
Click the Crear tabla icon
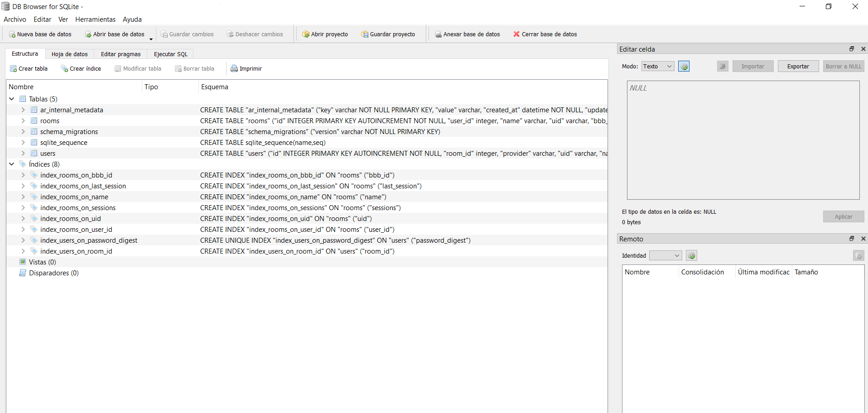pos(13,69)
